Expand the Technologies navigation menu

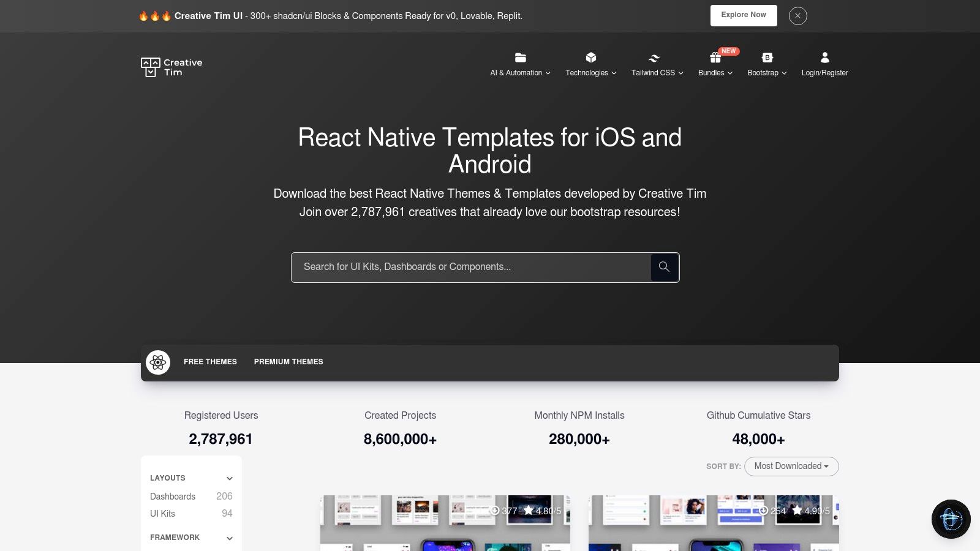point(590,72)
